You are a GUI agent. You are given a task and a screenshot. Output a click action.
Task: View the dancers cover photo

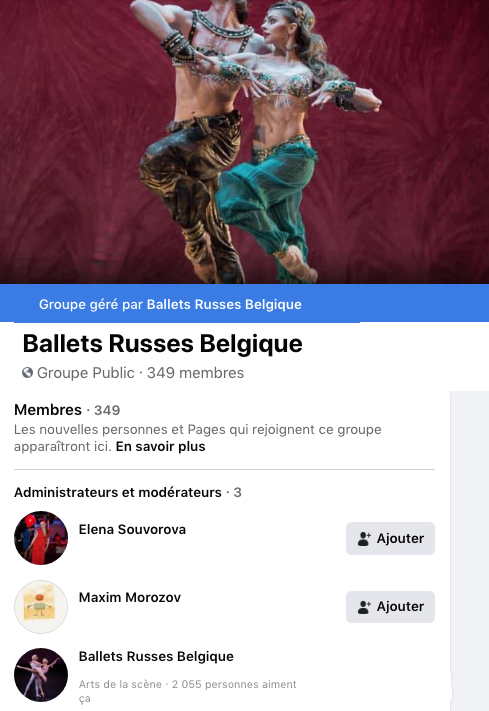tap(244, 142)
